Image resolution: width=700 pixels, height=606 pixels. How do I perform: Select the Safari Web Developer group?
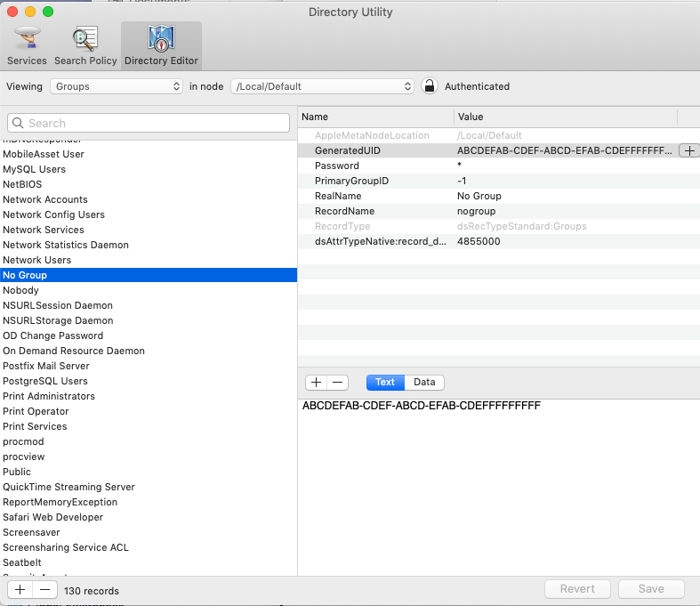(149, 518)
